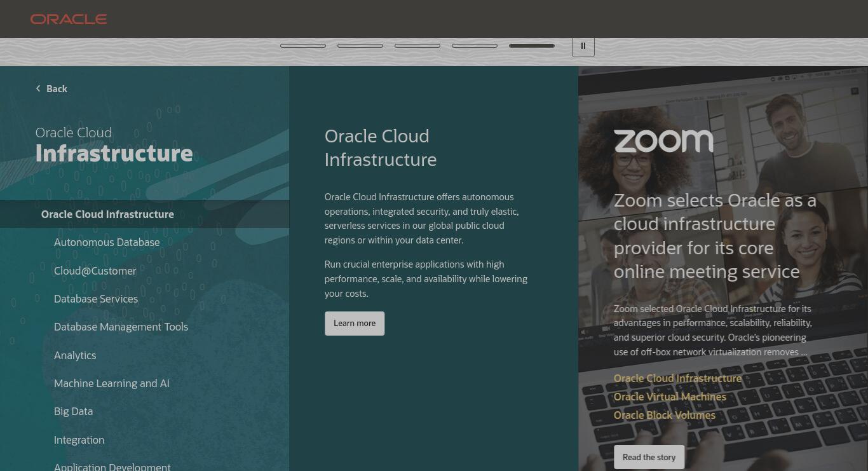Click the Oracle Cloud Infrastructure sidebar title
This screenshot has width=868, height=471.
coord(114,145)
